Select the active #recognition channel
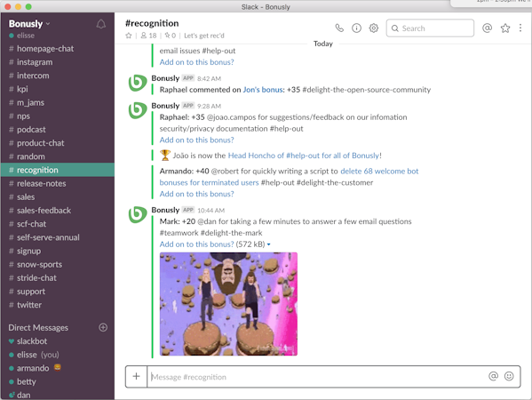The width and height of the screenshot is (532, 400). point(58,170)
